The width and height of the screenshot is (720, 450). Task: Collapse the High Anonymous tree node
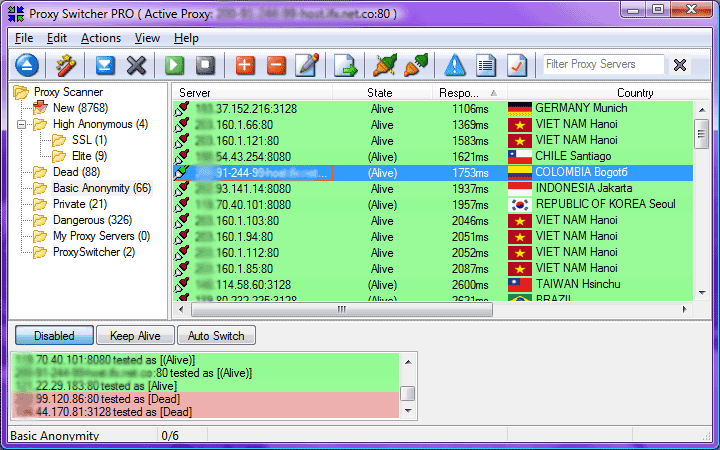(x=21, y=124)
